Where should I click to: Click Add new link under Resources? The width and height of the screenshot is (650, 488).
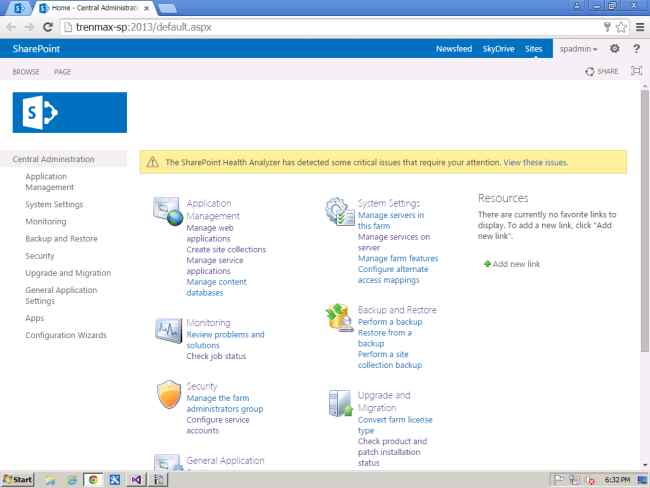(x=516, y=264)
